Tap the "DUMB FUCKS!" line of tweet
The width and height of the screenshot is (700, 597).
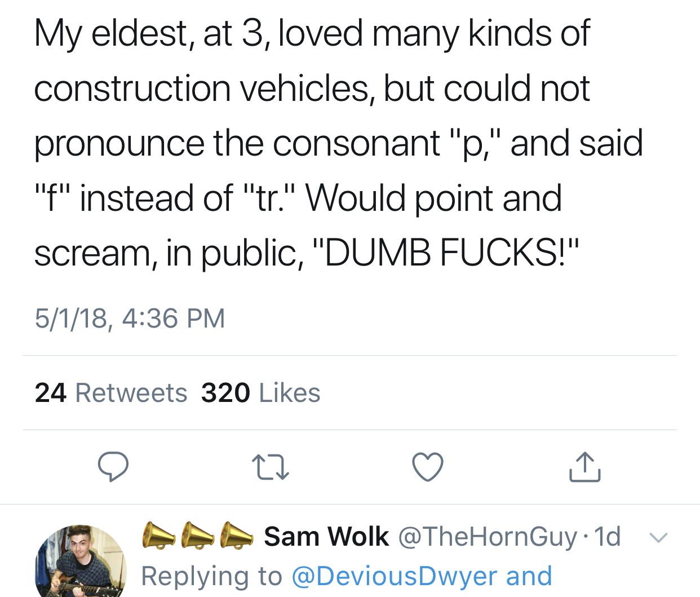[x=307, y=252]
